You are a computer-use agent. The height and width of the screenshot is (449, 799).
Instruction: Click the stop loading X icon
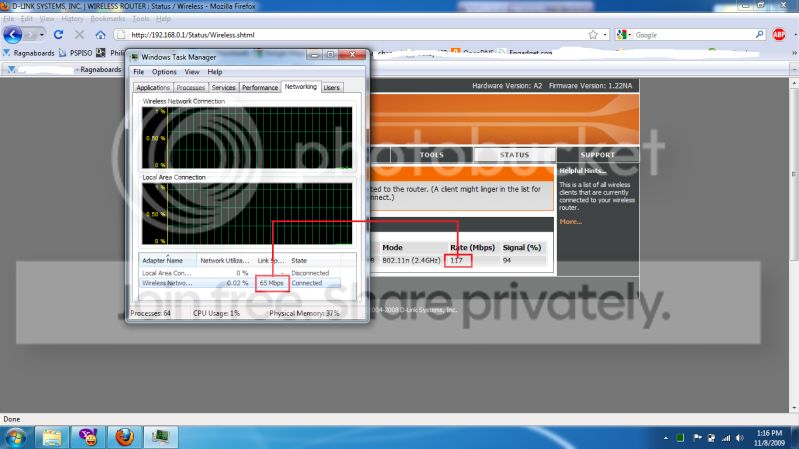tap(79, 35)
